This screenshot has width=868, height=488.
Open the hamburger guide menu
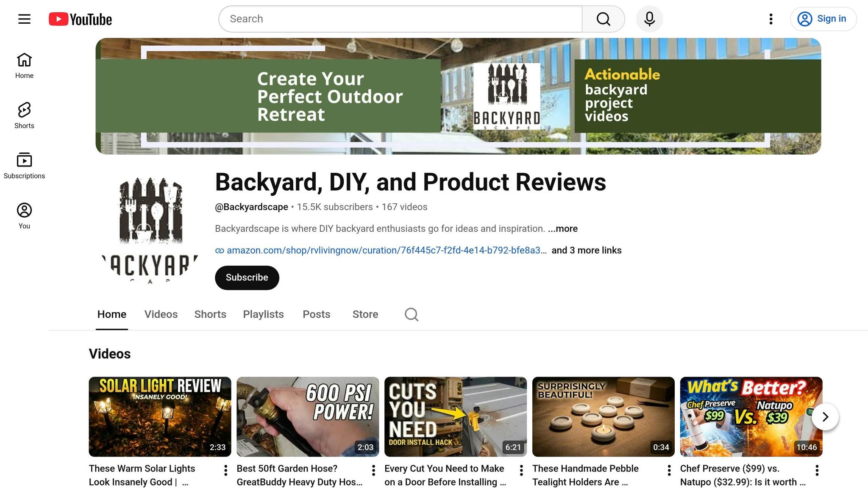(24, 19)
